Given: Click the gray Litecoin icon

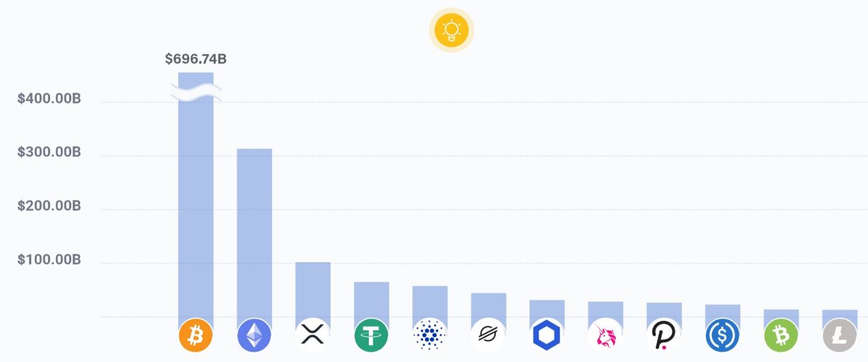Looking at the screenshot, I should coord(840,336).
